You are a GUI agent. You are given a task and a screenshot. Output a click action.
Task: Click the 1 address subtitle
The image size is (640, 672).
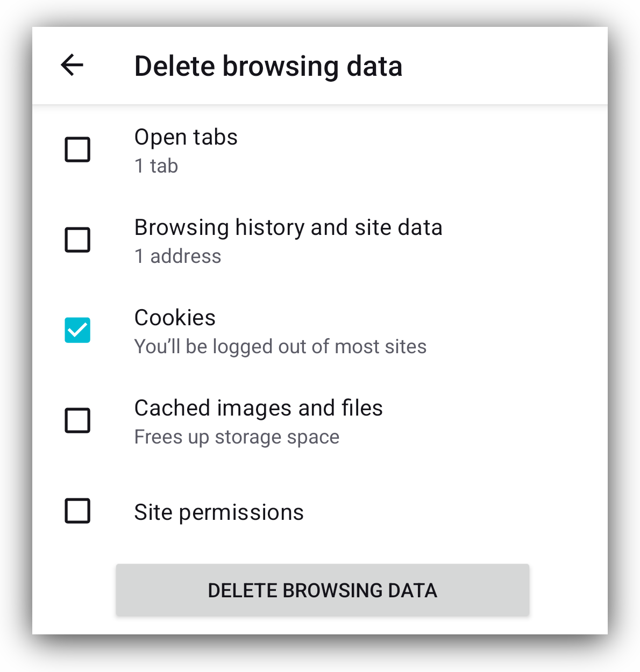(177, 256)
